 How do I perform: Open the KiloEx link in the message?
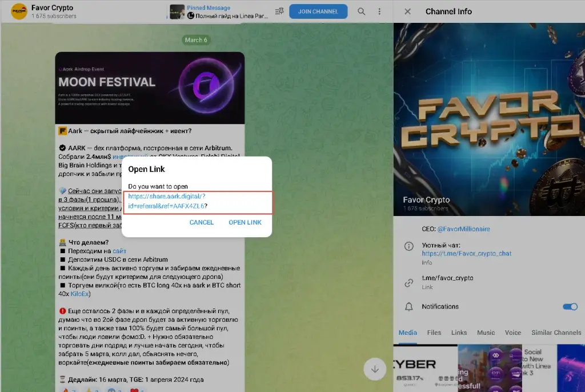[x=79, y=294]
